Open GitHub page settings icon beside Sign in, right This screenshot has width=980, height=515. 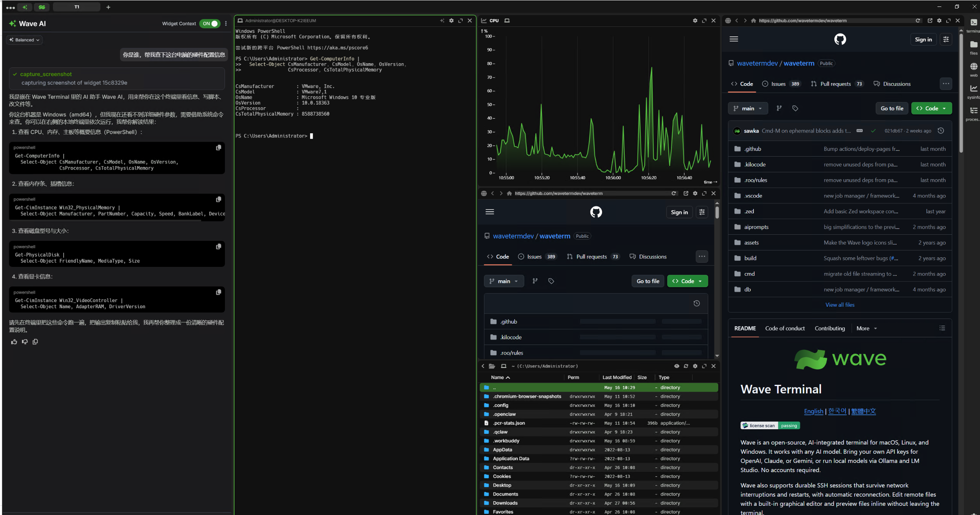click(x=946, y=39)
